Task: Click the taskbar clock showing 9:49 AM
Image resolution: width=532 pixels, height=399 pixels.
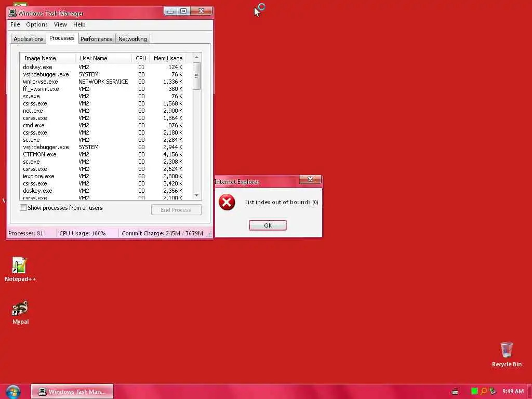Action: point(513,391)
